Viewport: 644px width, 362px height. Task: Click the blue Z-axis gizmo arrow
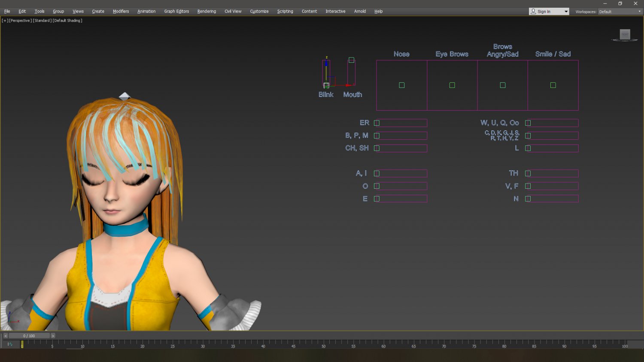coord(326,63)
